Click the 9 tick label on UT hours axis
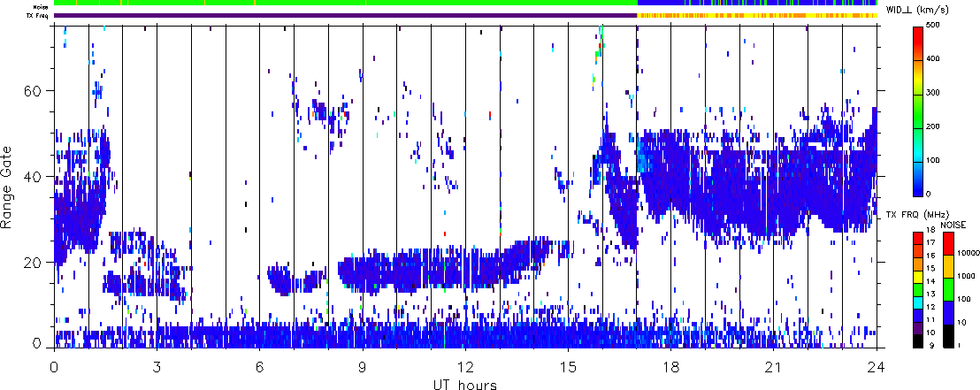This screenshot has width=980, height=390. click(363, 367)
